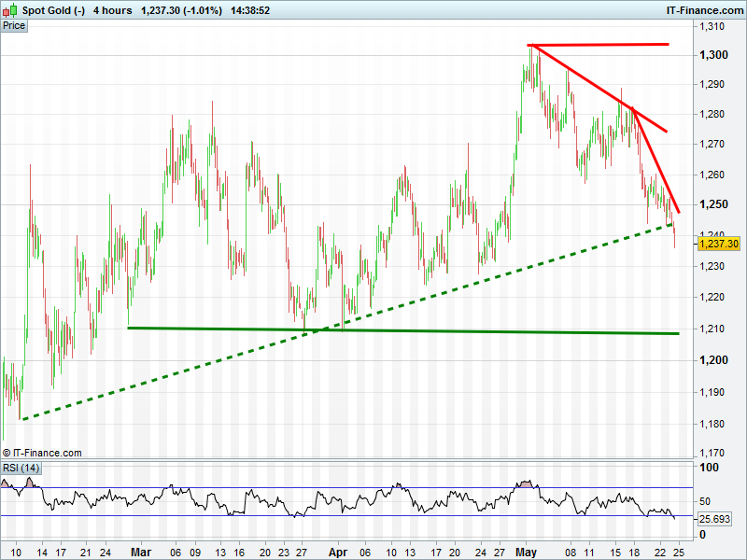Click the 4 hours timeframe label
Viewport: 747px width, 560px height.
point(112,10)
